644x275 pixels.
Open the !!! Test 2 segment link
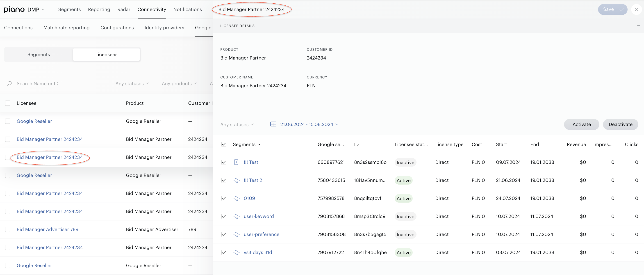click(253, 180)
